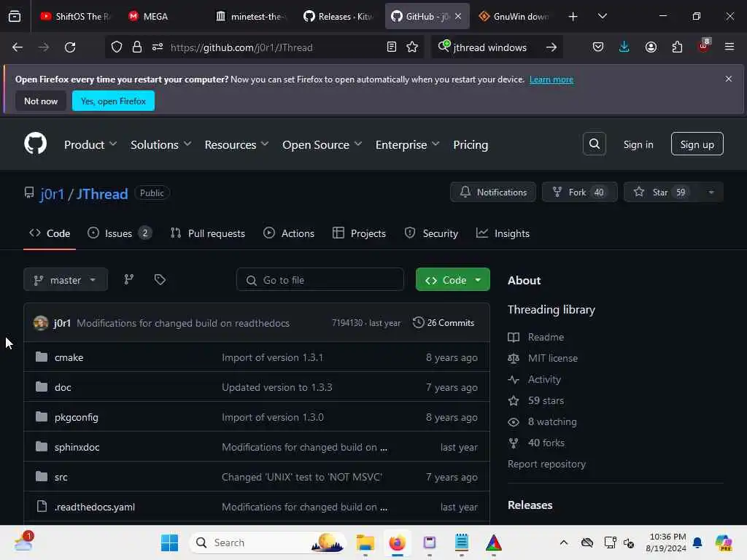View tags icon next to branch selector

[x=160, y=279]
